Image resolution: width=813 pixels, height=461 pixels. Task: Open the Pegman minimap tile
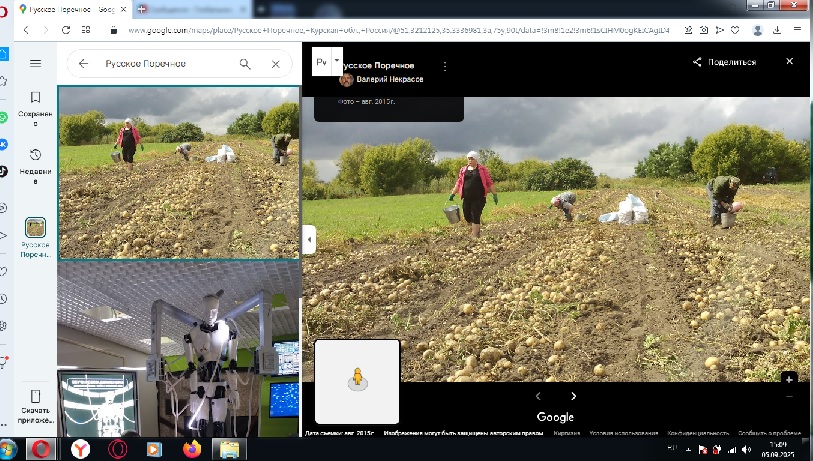click(357, 381)
